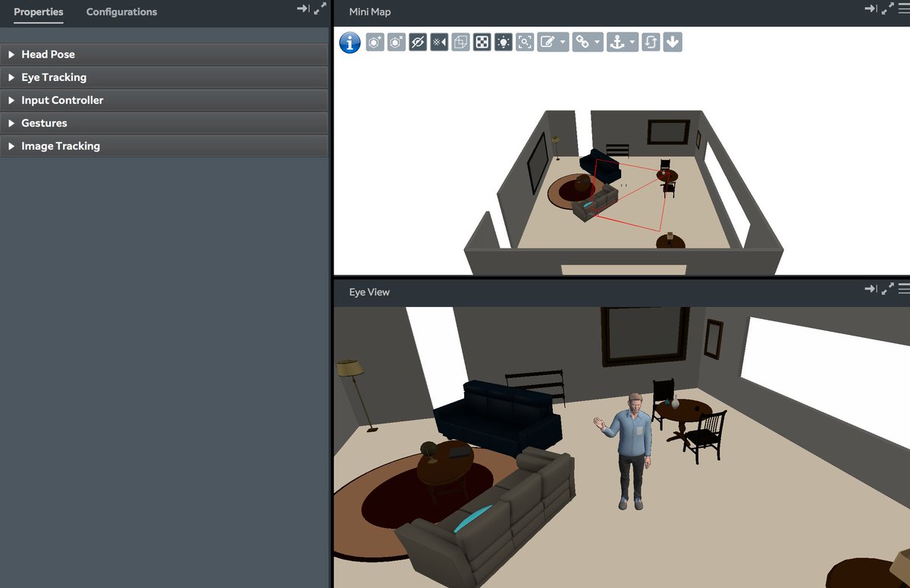Click dock-arrow icon in Mini Map header
The width and height of the screenshot is (910, 588).
(871, 8)
